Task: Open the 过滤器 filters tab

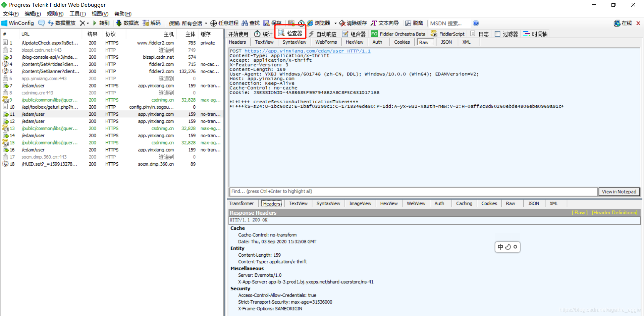Action: point(506,34)
